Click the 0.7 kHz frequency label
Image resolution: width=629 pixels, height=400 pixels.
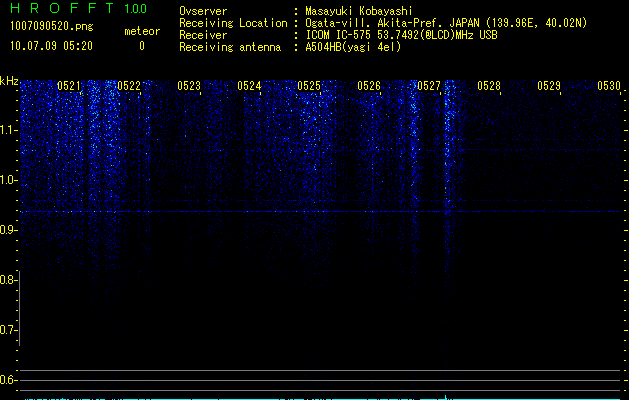click(x=8, y=330)
